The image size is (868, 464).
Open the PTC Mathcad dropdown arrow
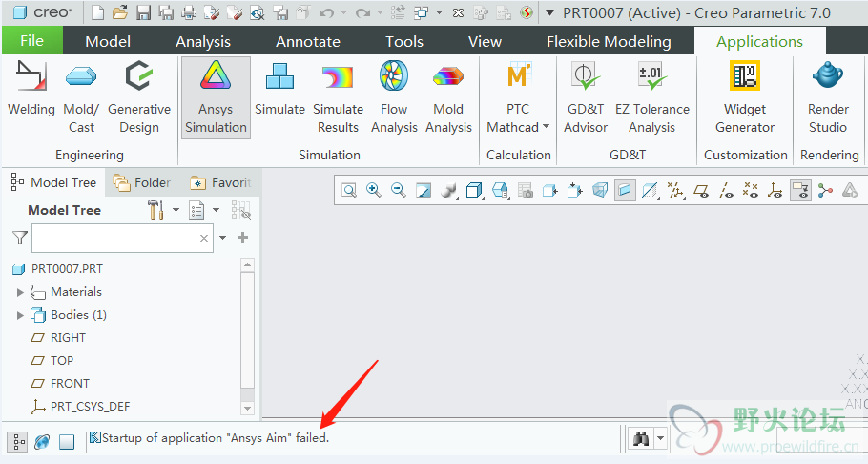(x=546, y=127)
